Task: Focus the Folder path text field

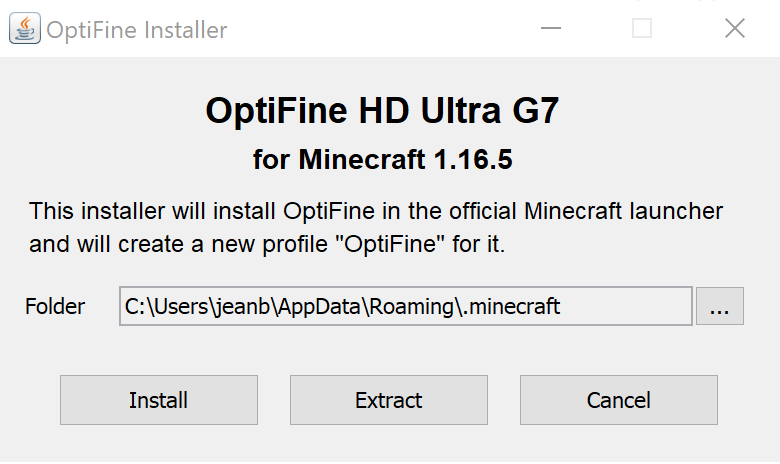Action: point(405,307)
